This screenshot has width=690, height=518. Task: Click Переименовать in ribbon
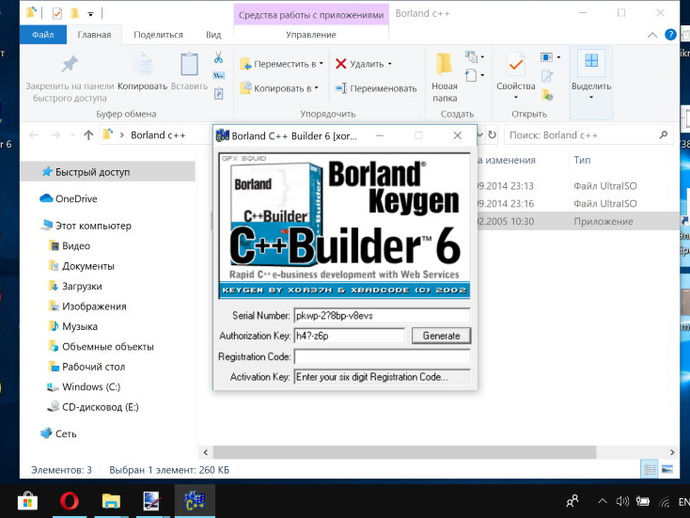pyautogui.click(x=376, y=88)
